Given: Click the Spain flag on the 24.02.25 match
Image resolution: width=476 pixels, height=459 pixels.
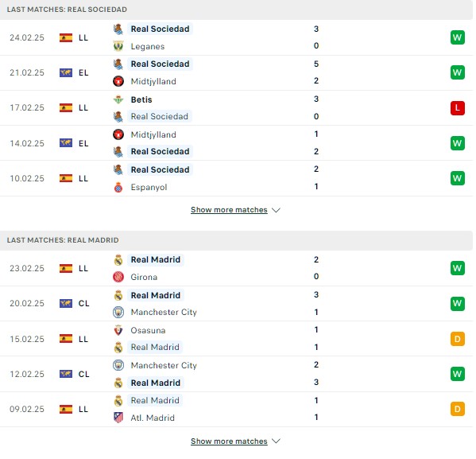Looking at the screenshot, I should (66, 37).
